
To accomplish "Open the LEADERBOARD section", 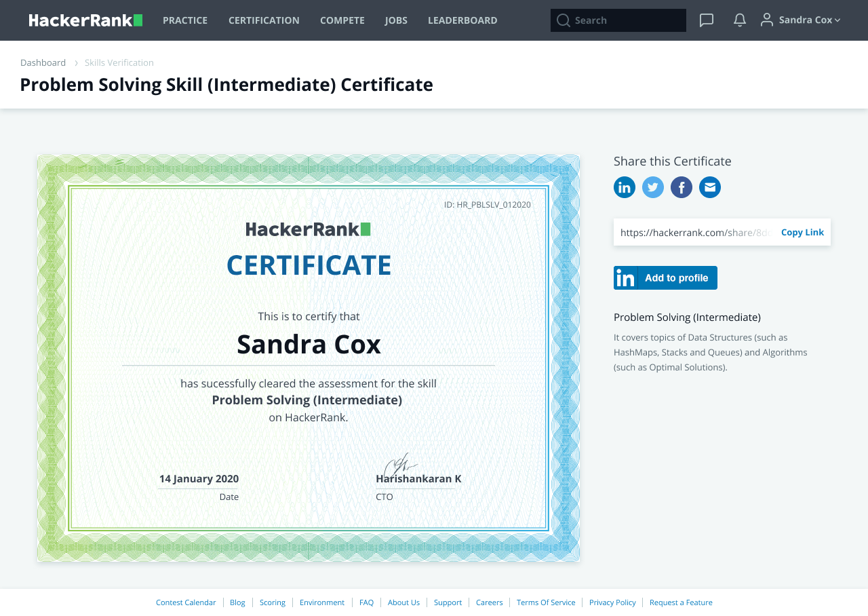I will pos(462,20).
